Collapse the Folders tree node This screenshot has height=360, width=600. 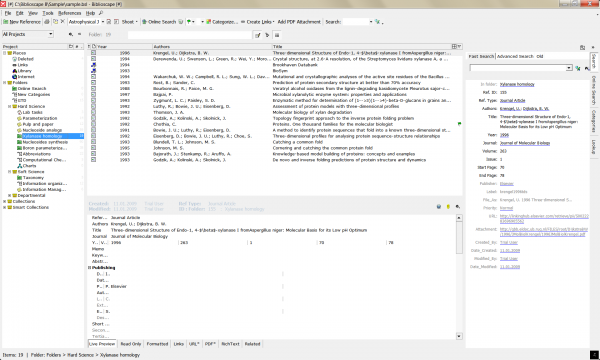point(5,83)
